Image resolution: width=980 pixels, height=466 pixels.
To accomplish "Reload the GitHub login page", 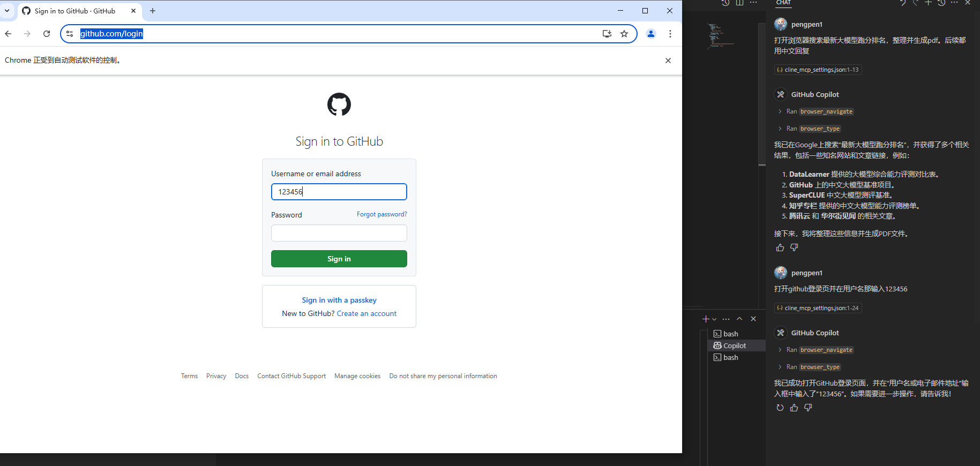I will pyautogui.click(x=47, y=34).
